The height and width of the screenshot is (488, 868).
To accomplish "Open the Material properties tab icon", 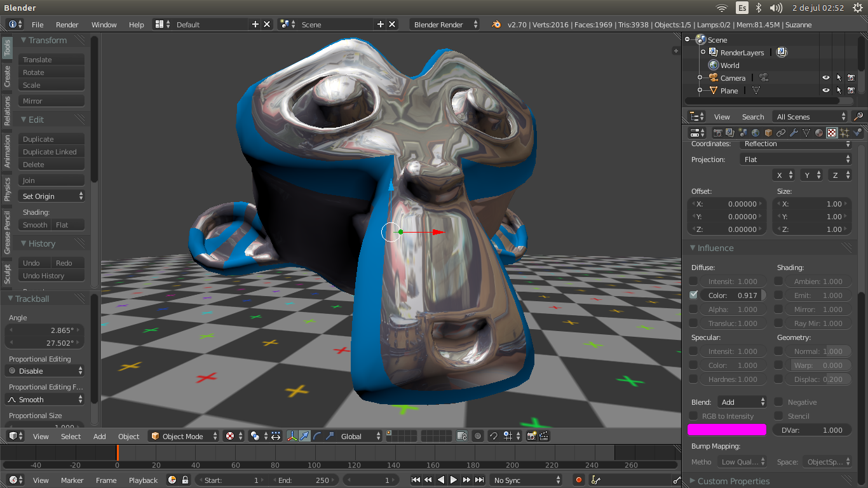I will point(819,133).
